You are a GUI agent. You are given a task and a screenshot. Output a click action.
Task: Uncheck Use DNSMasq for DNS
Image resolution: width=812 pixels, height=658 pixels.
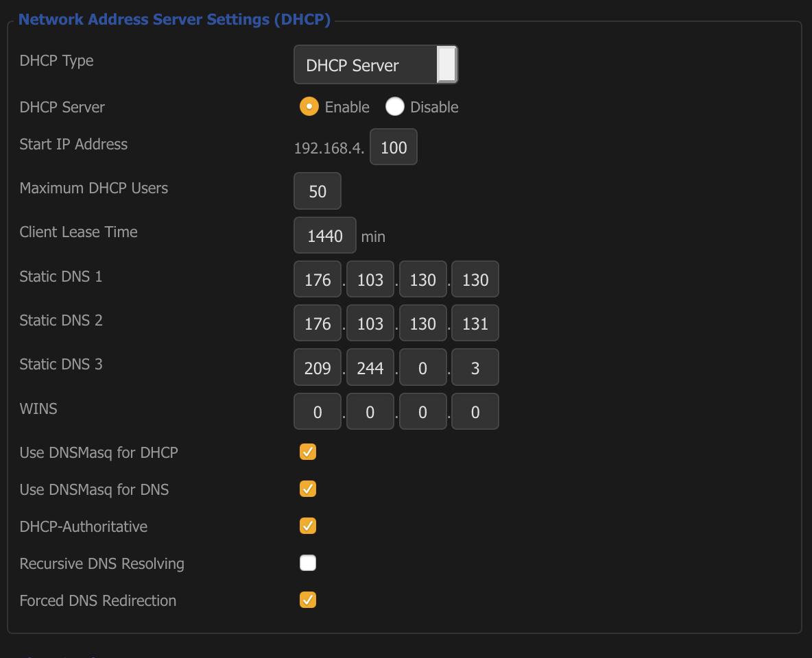[x=308, y=489]
